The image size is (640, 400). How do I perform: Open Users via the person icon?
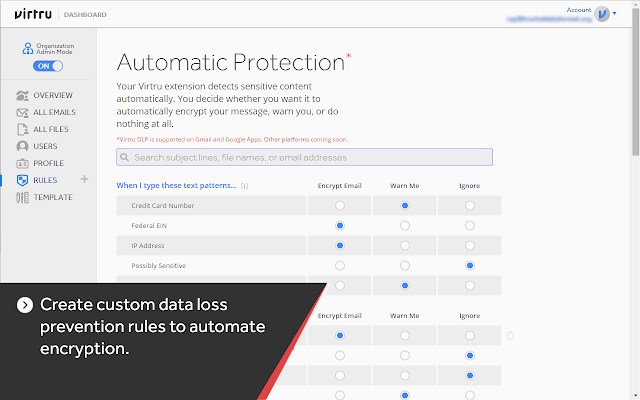pos(23,146)
